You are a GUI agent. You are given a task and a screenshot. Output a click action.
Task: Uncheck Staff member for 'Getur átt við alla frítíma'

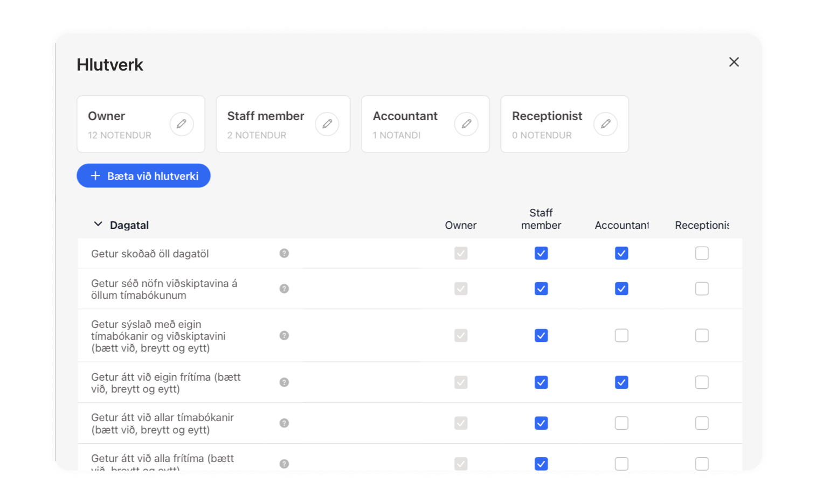[541, 464]
